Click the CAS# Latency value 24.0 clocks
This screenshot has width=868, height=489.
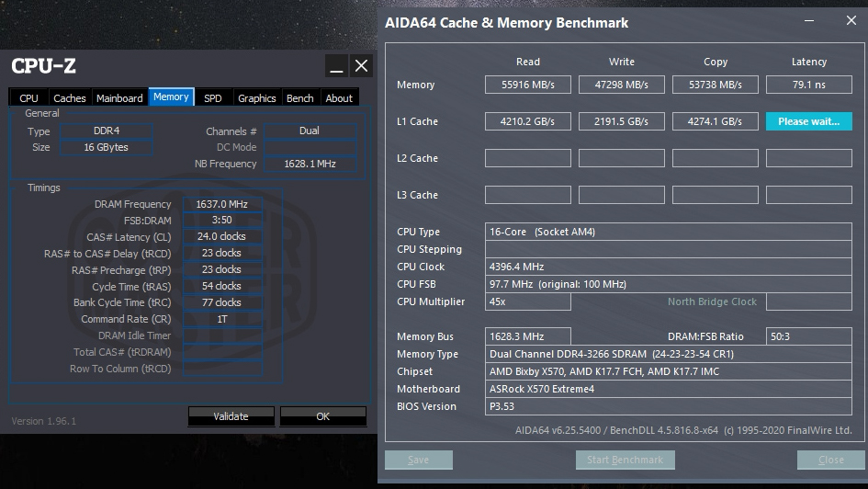pyautogui.click(x=222, y=236)
